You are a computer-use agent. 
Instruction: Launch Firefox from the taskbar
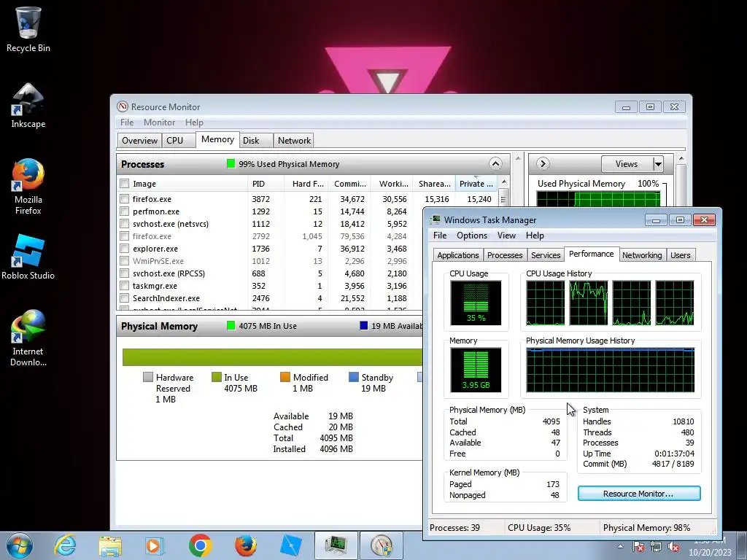coord(245,545)
